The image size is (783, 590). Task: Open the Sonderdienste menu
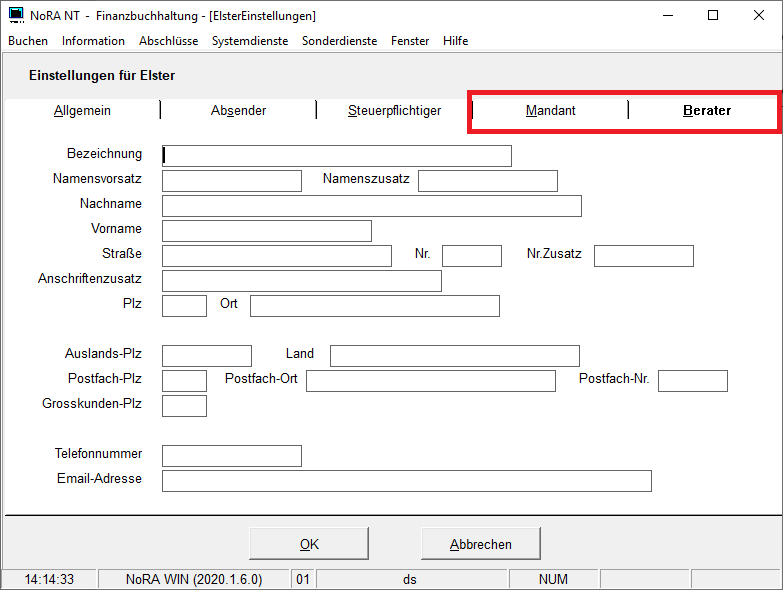click(339, 41)
